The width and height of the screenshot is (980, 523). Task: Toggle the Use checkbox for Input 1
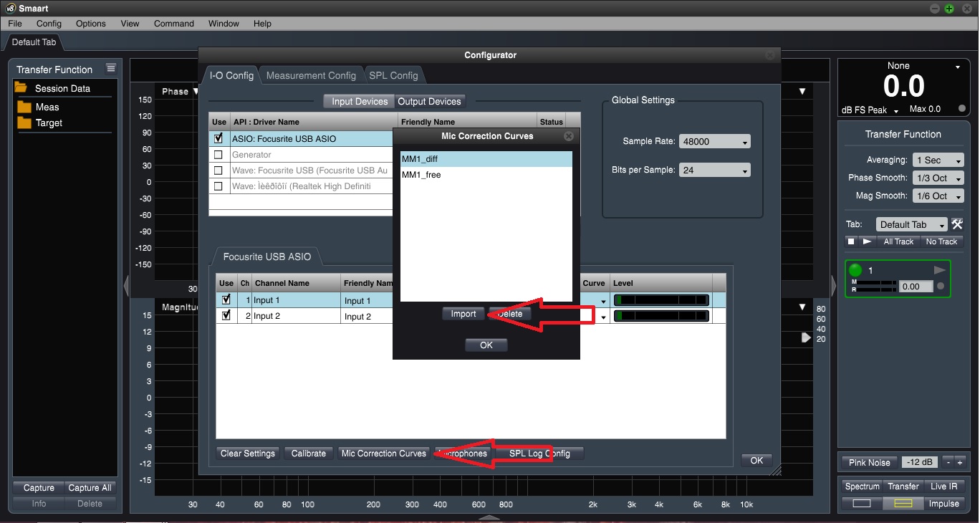pos(226,299)
